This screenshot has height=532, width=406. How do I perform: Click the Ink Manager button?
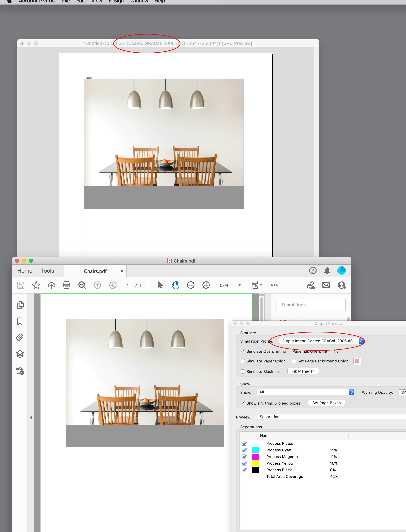pos(303,371)
